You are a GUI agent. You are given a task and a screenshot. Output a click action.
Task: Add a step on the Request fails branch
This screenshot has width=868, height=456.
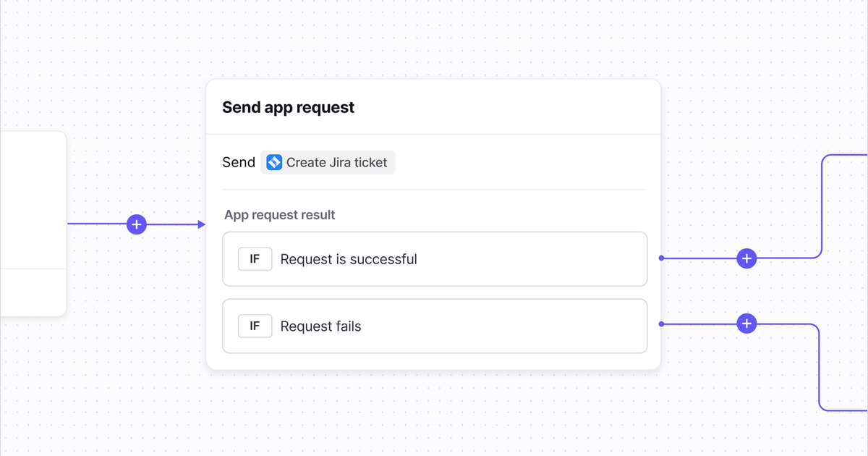pyautogui.click(x=746, y=324)
